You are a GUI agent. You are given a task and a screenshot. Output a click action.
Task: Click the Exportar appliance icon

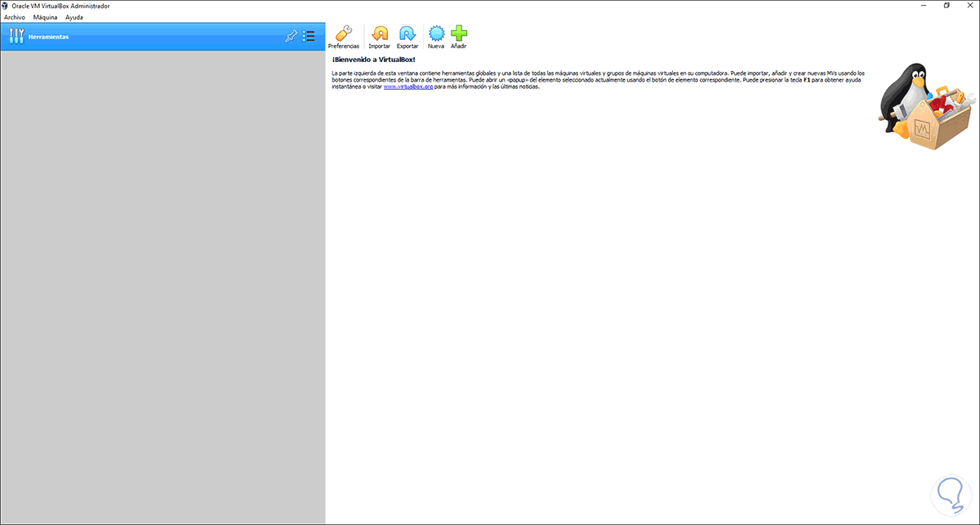(x=407, y=38)
